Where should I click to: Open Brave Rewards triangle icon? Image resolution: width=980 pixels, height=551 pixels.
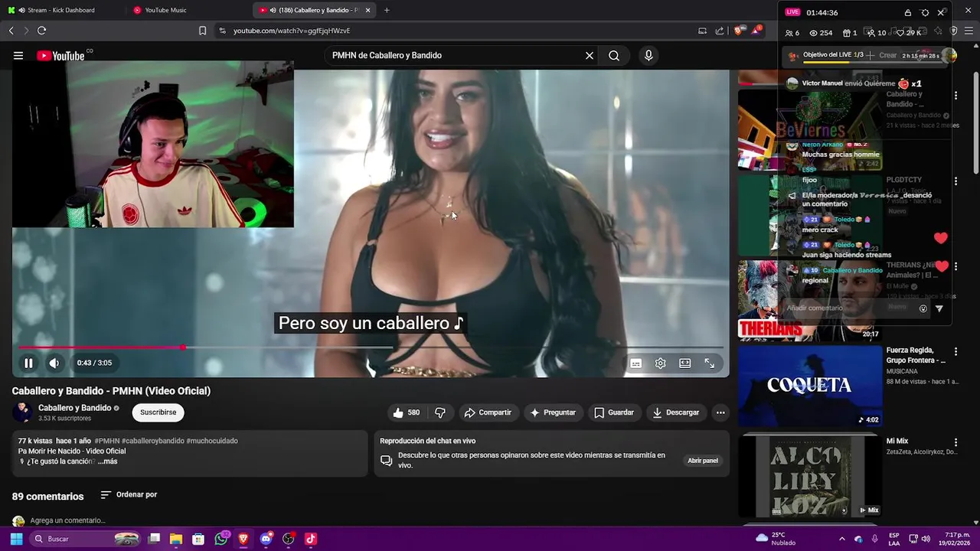click(756, 31)
